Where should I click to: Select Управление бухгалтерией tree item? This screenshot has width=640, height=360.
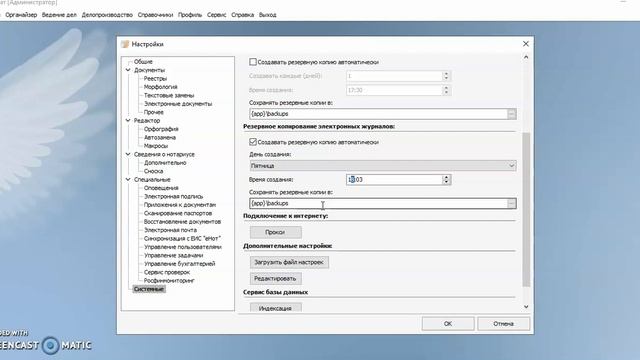coord(180,264)
